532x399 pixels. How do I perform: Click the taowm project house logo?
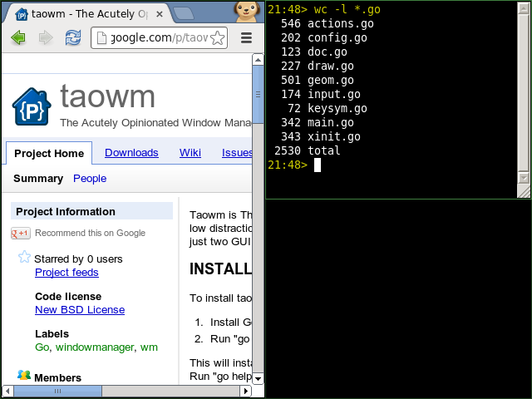click(32, 106)
